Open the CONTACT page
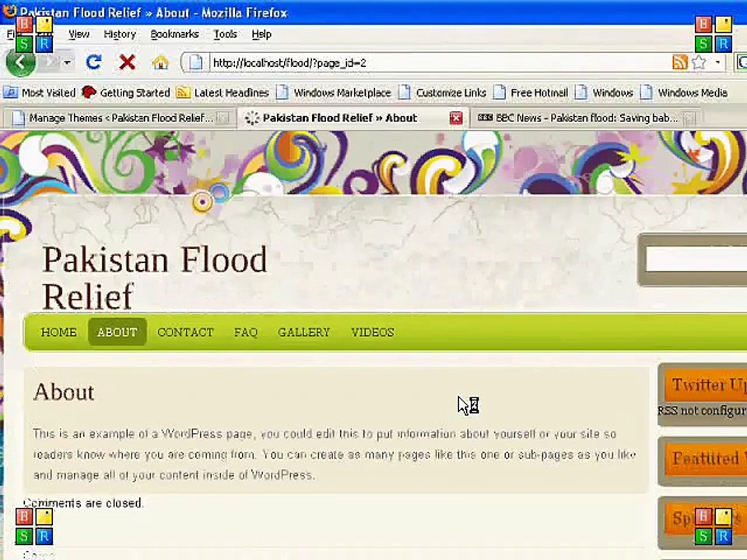Screen dimensions: 747x560 (185, 332)
